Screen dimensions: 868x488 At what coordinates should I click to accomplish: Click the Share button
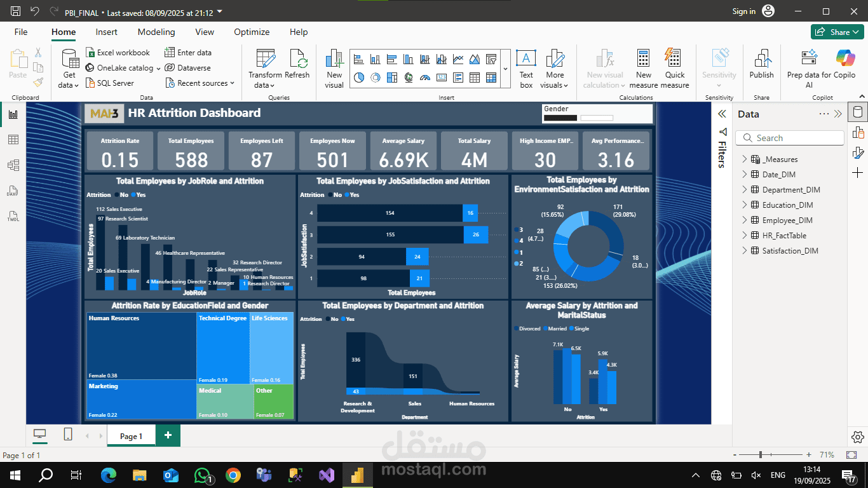(x=837, y=32)
